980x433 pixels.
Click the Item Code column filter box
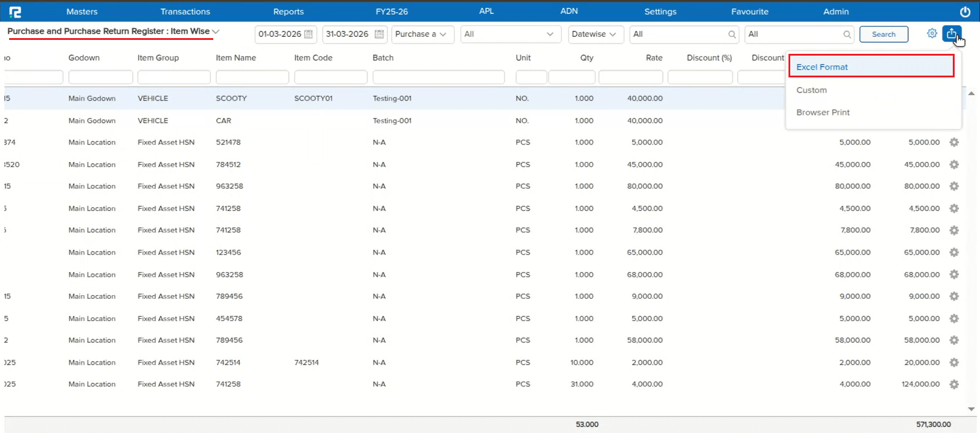coord(330,77)
